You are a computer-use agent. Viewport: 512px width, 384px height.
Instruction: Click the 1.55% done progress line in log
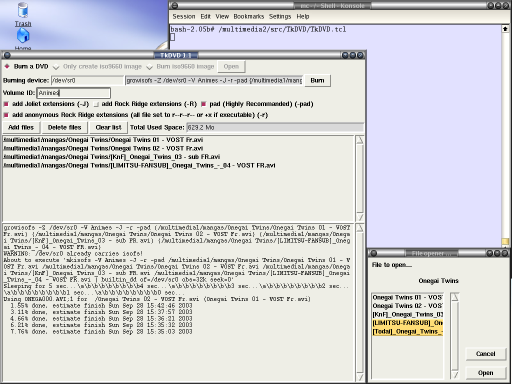click(x=101, y=306)
